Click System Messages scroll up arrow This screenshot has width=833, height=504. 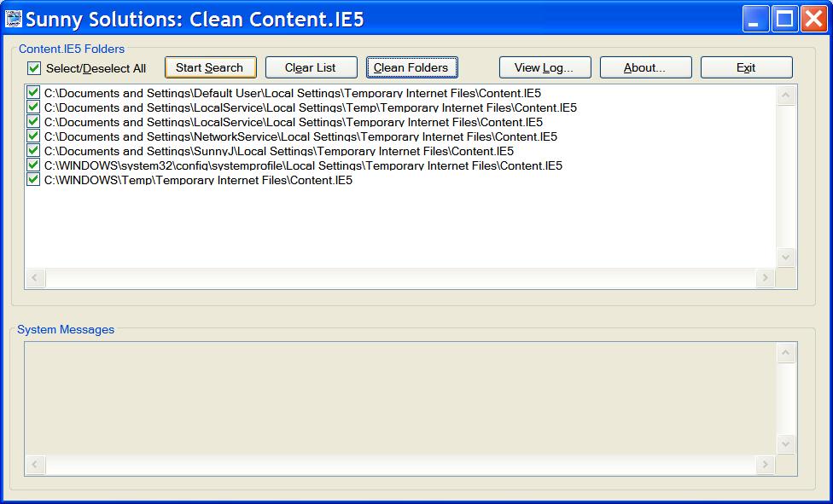(x=786, y=353)
